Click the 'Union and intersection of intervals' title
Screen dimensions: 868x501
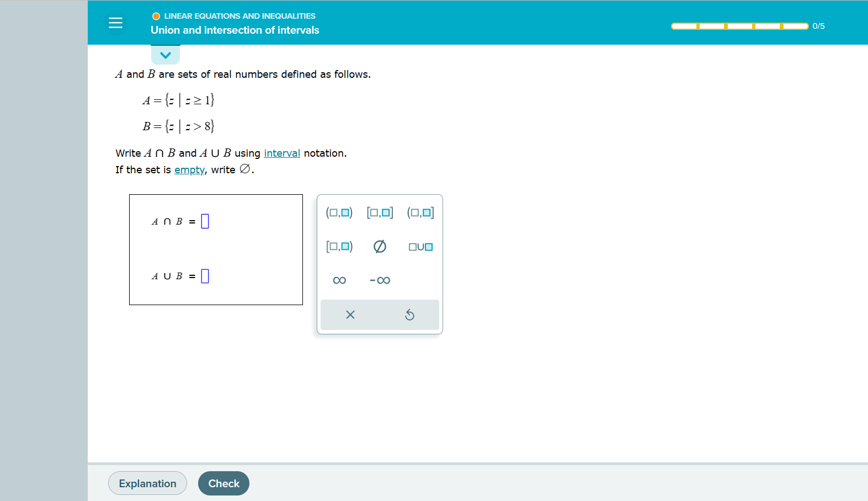coord(235,30)
